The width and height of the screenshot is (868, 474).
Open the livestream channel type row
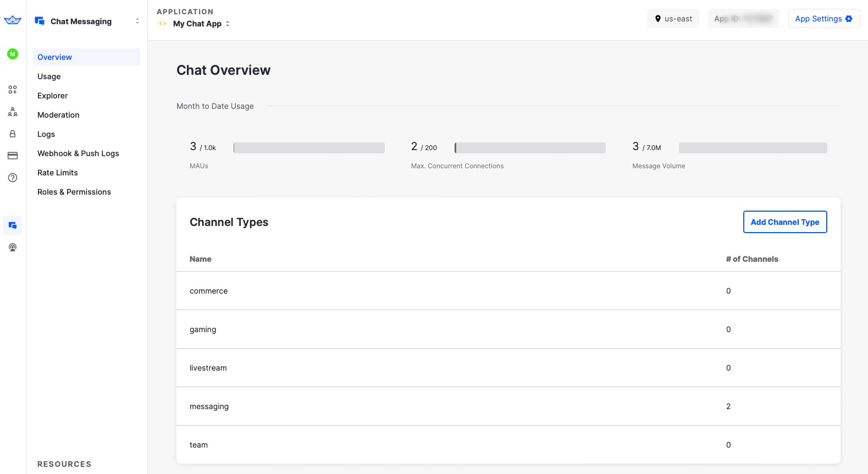tap(508, 368)
